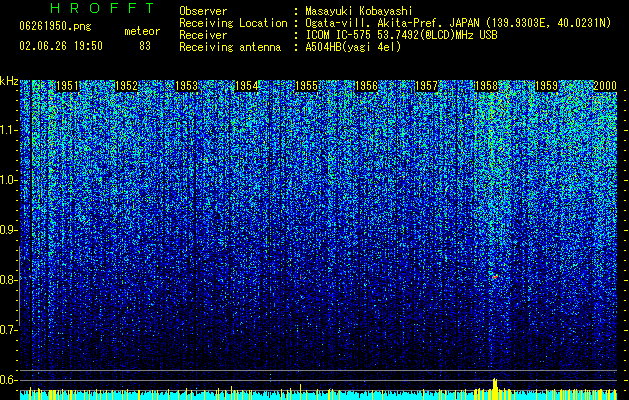Click the 1957 time marker
Viewport: 629px width, 400px height.
pos(426,86)
